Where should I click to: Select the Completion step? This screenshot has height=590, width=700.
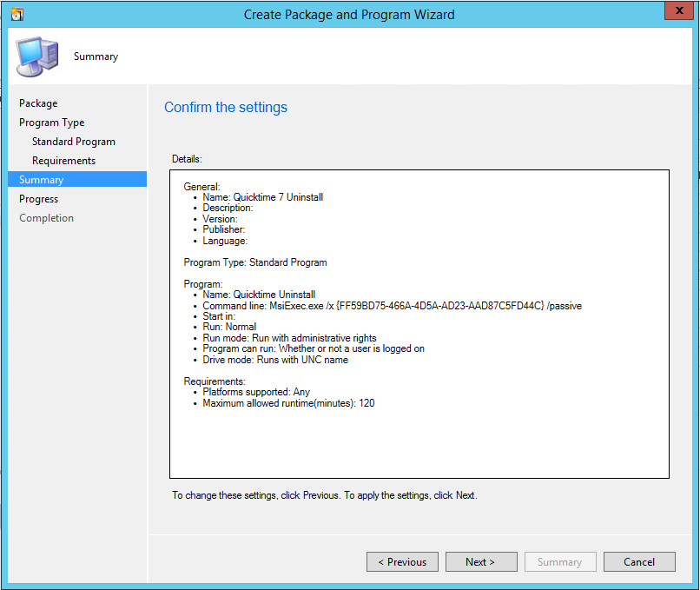tap(46, 218)
